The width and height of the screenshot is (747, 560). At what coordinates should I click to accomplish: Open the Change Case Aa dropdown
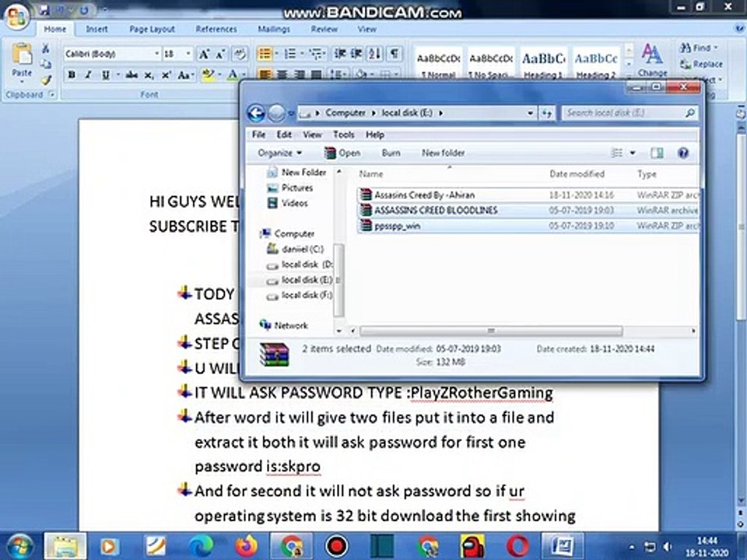pyautogui.click(x=184, y=75)
